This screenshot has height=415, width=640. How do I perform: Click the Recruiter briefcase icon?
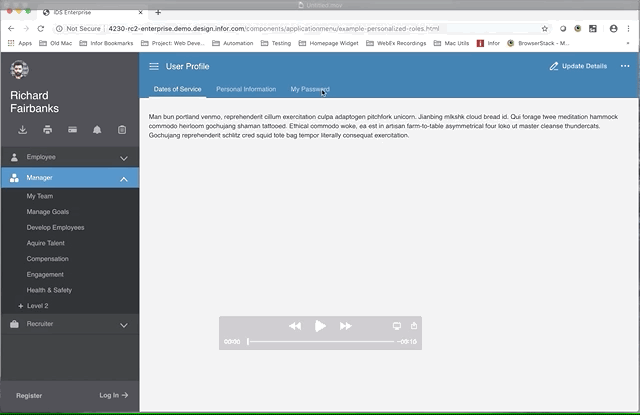tap(14, 324)
